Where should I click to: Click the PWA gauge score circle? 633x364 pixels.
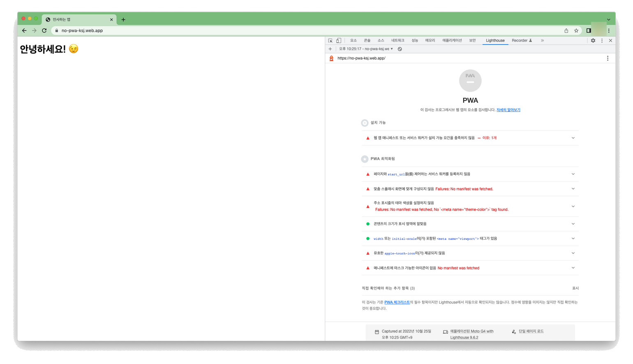pos(470,81)
